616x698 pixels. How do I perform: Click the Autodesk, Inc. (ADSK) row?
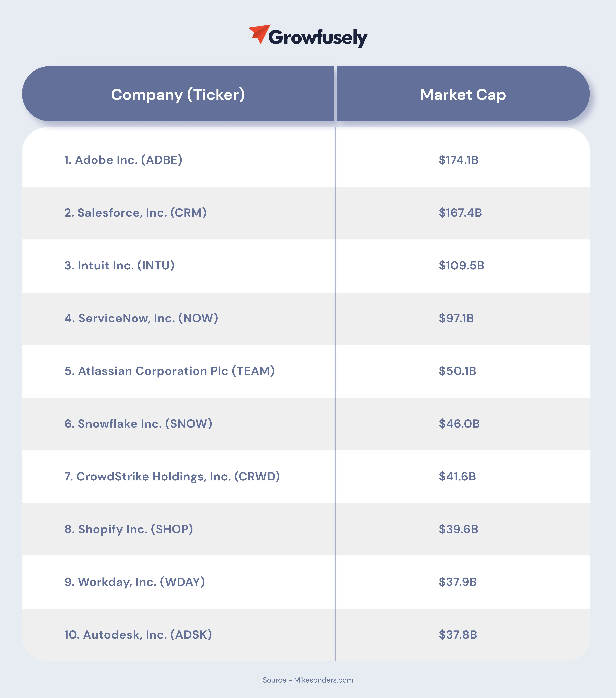(138, 635)
